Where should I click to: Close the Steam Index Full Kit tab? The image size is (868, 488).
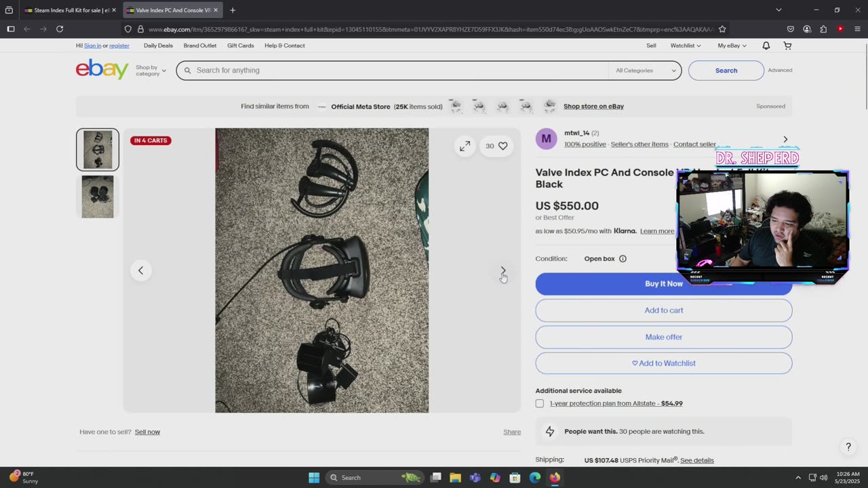coord(114,10)
